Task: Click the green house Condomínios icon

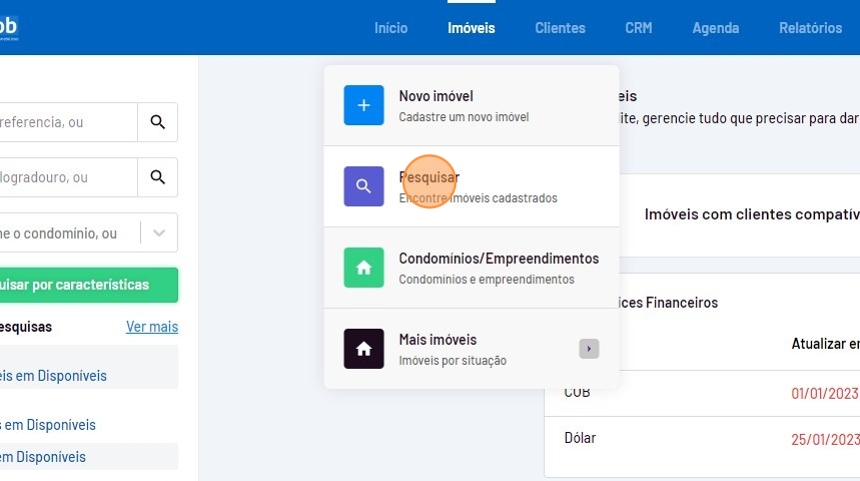Action: pos(363,267)
